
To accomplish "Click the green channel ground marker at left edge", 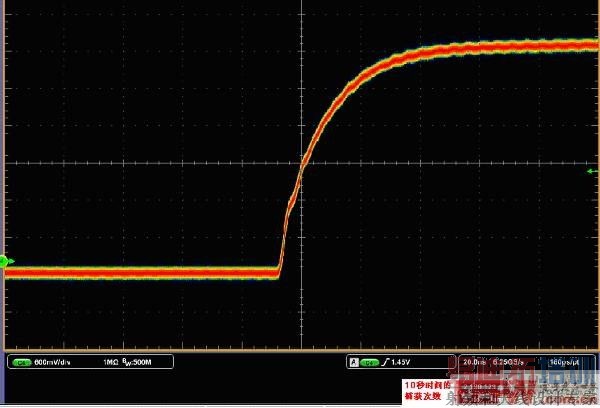I will tap(7, 262).
